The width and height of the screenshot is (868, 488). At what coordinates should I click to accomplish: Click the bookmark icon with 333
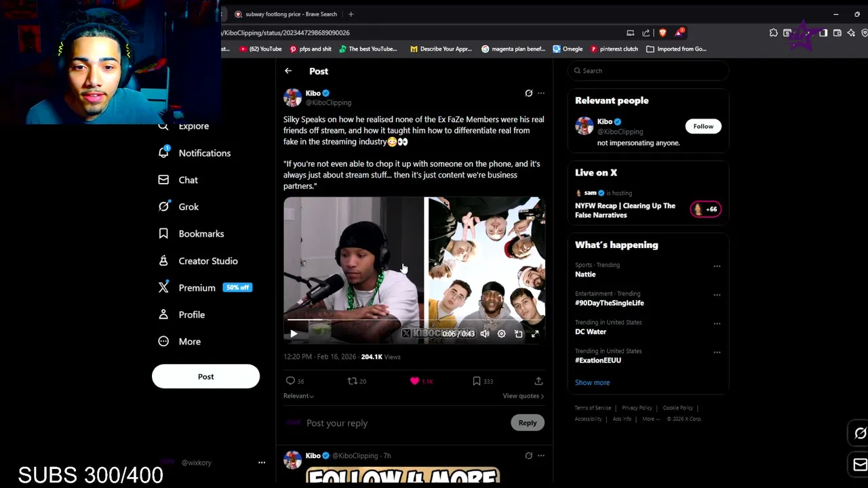click(477, 381)
